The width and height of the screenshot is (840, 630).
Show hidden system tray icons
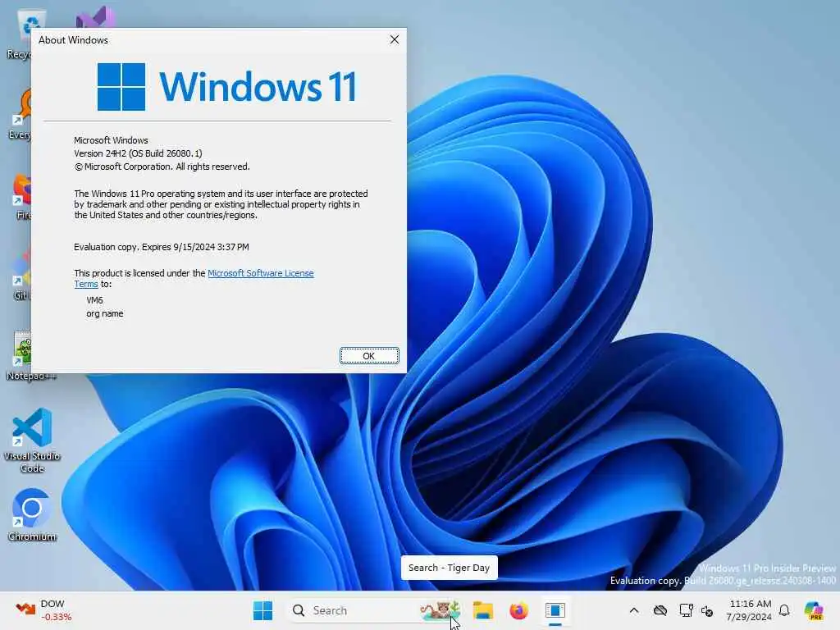click(x=634, y=610)
